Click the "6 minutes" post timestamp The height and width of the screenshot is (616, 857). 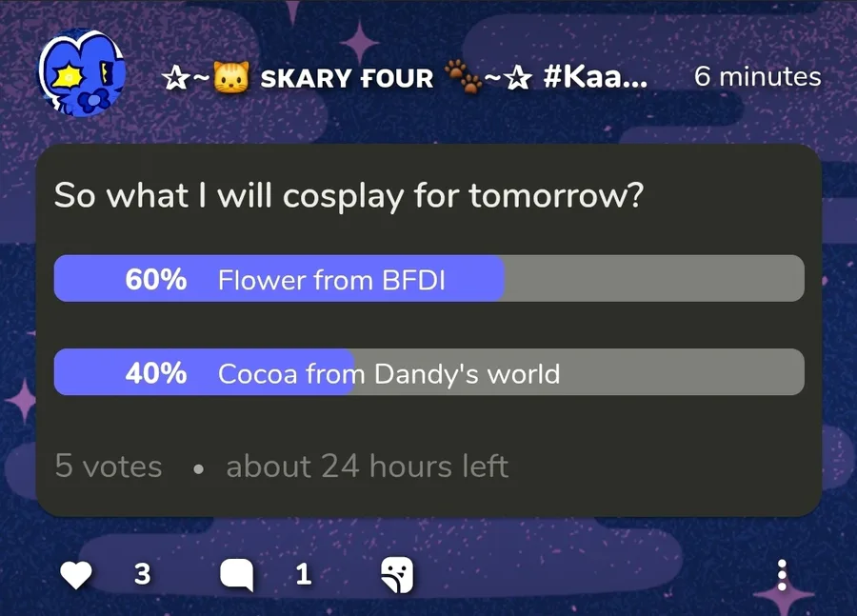tap(757, 77)
